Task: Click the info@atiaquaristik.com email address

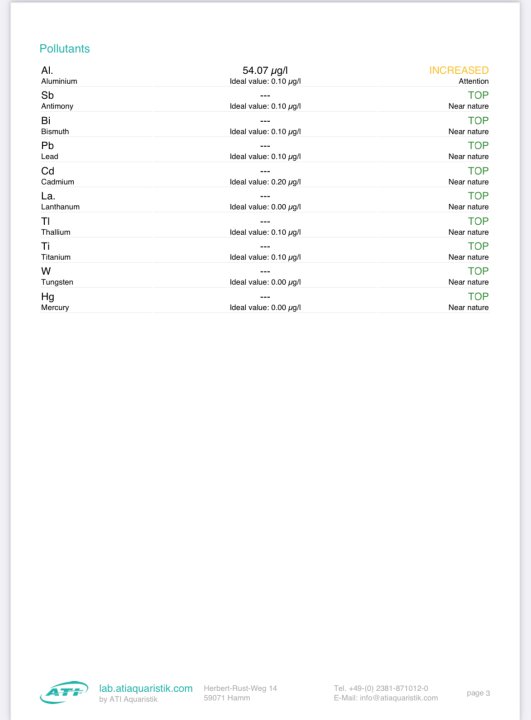Action: tap(399, 698)
